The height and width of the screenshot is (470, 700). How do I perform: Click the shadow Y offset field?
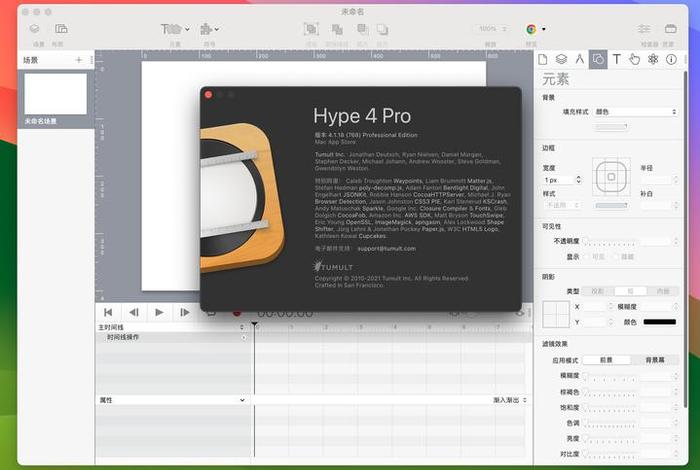596,322
